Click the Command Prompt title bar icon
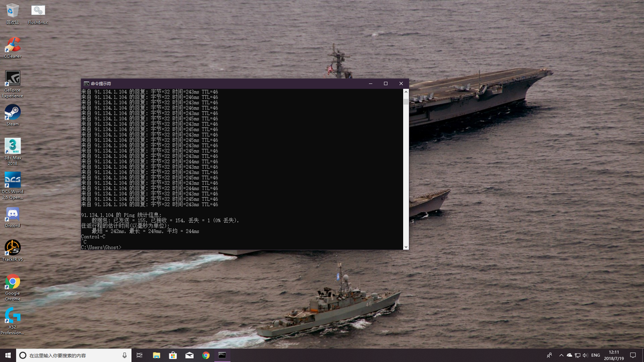Image resolution: width=644 pixels, height=362 pixels. (x=86, y=83)
